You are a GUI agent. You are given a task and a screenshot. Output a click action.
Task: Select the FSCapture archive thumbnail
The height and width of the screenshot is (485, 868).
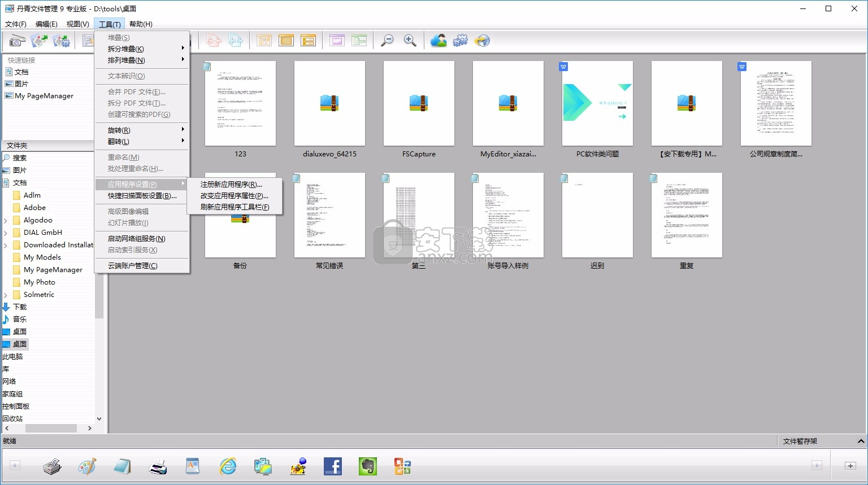click(419, 103)
